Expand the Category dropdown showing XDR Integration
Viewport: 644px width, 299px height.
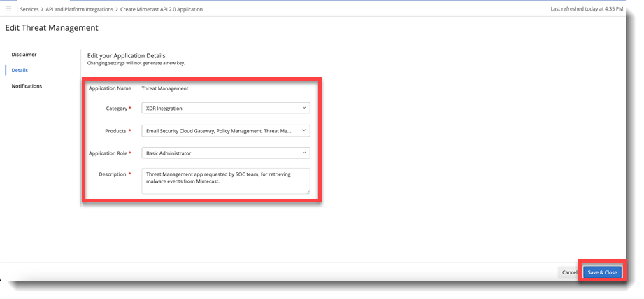225,109
